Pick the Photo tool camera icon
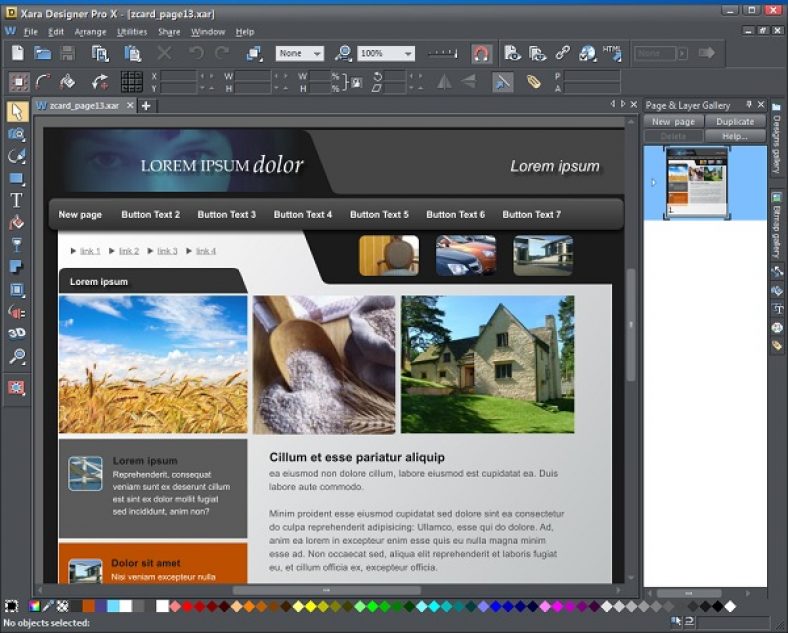The height and width of the screenshot is (633, 788). point(16,134)
